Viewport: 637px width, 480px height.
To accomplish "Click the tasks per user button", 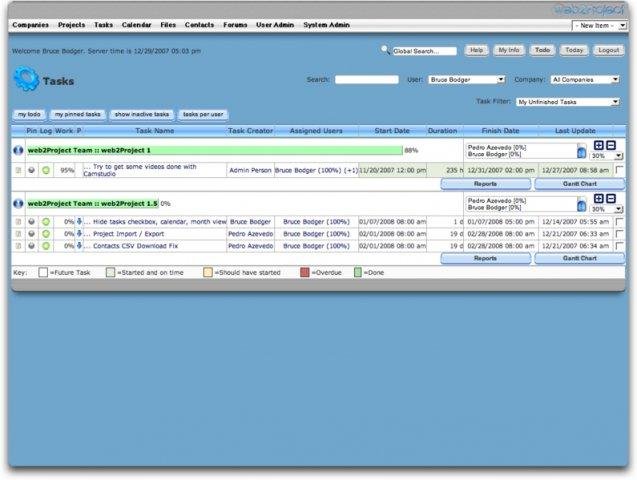I will [203, 115].
